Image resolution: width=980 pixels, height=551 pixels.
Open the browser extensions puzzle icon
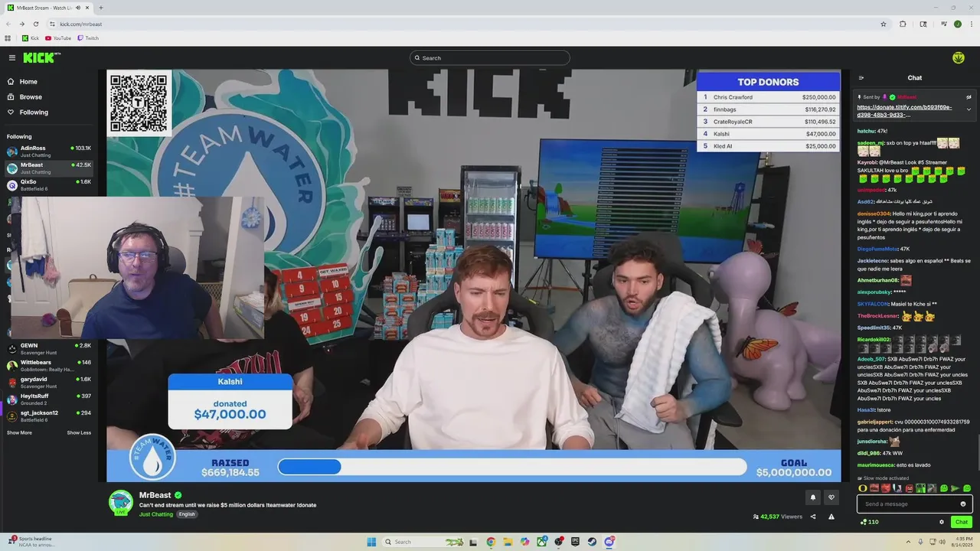(903, 24)
